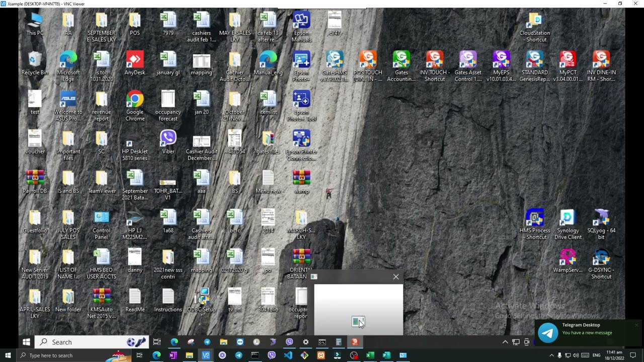Viewport: 644px width, 362px height.
Task: Click the local Windows Start button
Action: [8, 355]
